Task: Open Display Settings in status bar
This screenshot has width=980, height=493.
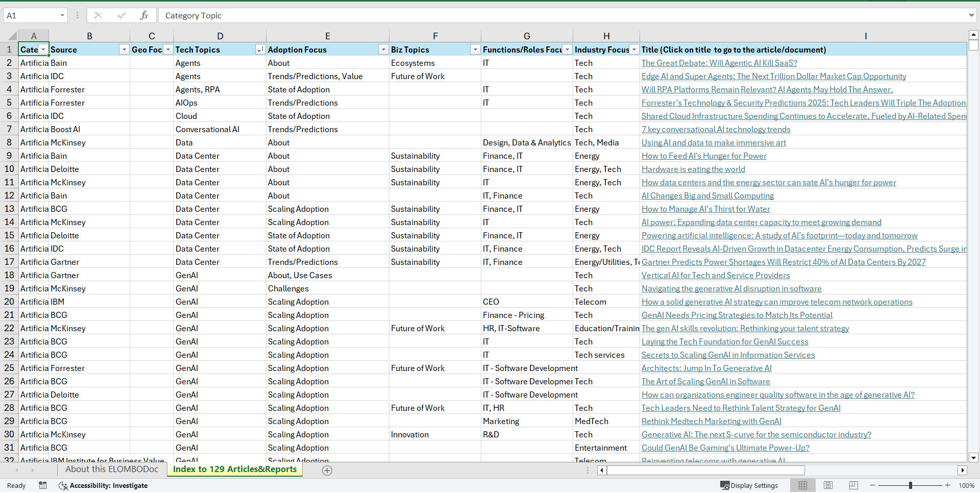Action: coord(749,485)
